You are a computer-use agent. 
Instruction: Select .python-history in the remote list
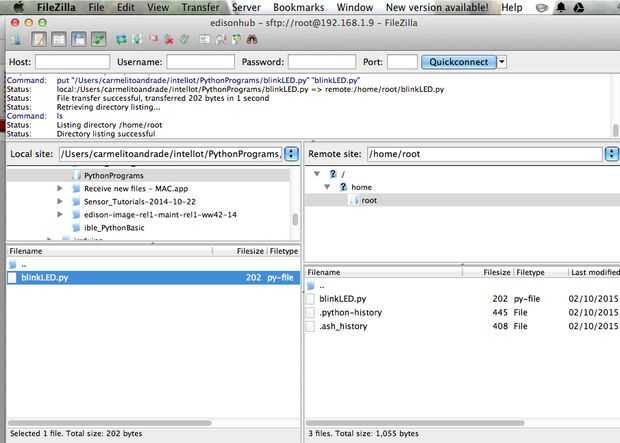tap(462, 312)
